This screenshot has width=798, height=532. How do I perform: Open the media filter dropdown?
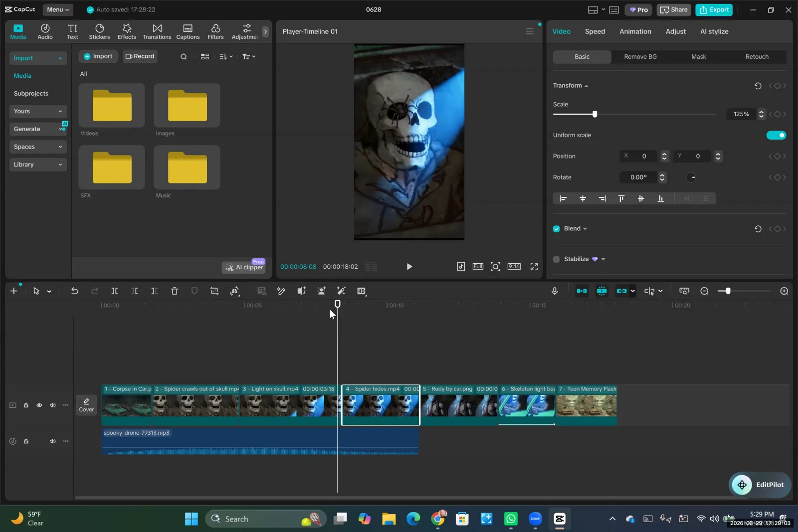pyautogui.click(x=248, y=57)
